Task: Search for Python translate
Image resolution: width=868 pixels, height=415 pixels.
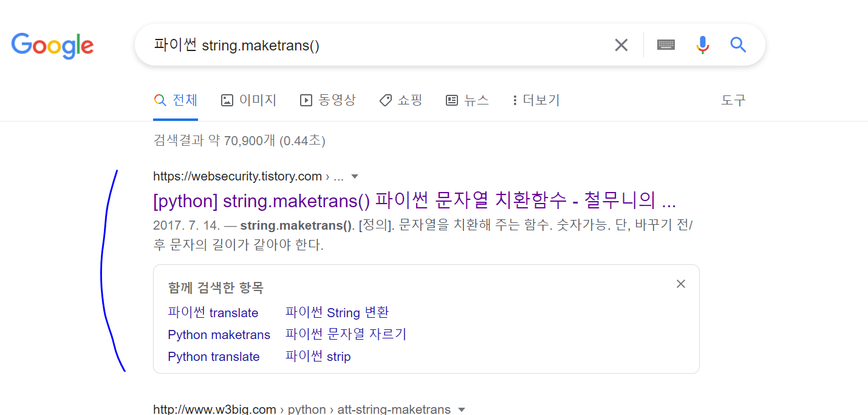Action: click(x=214, y=357)
